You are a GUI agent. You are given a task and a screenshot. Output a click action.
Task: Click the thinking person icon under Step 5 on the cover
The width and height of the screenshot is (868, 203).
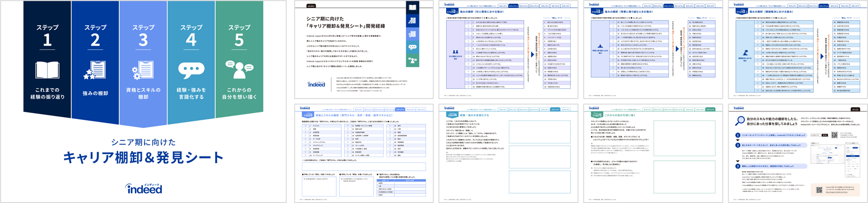239,69
